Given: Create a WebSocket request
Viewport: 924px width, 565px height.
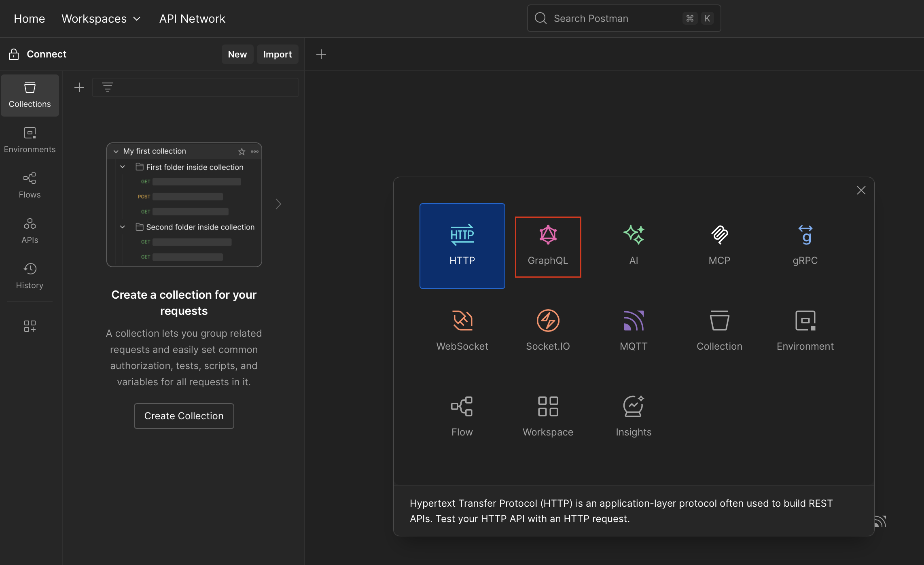Looking at the screenshot, I should click(462, 331).
